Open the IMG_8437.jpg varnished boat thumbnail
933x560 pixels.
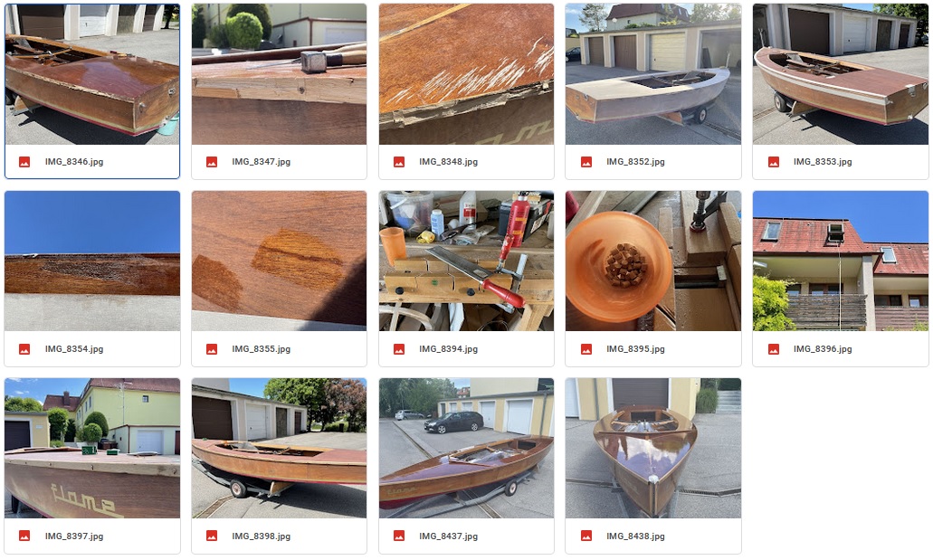tap(467, 448)
